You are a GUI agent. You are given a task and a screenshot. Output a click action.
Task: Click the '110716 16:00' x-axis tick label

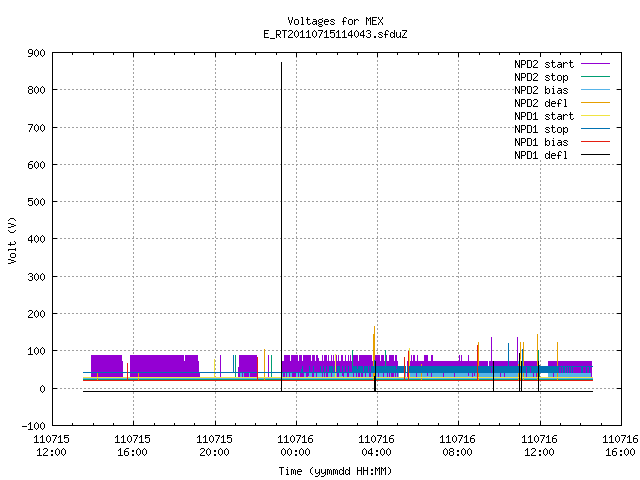point(620,446)
